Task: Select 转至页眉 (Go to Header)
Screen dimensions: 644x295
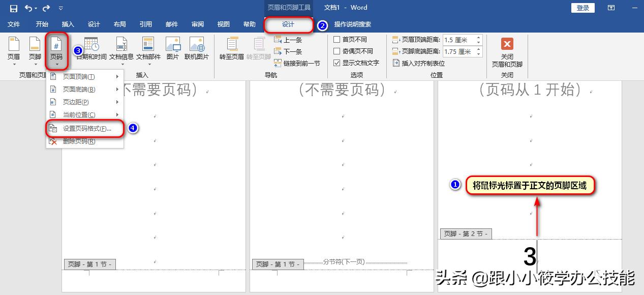Action: point(231,48)
